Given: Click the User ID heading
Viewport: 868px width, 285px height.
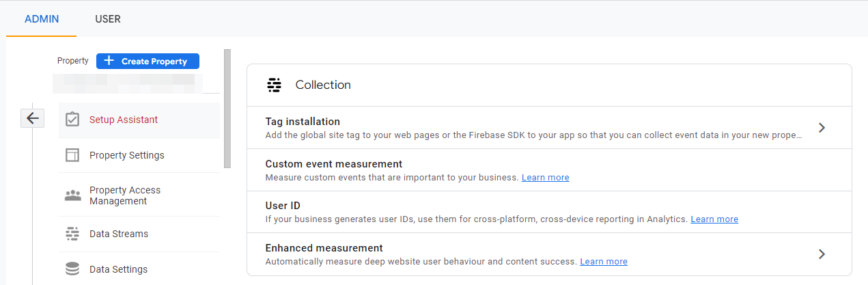Looking at the screenshot, I should tap(283, 206).
